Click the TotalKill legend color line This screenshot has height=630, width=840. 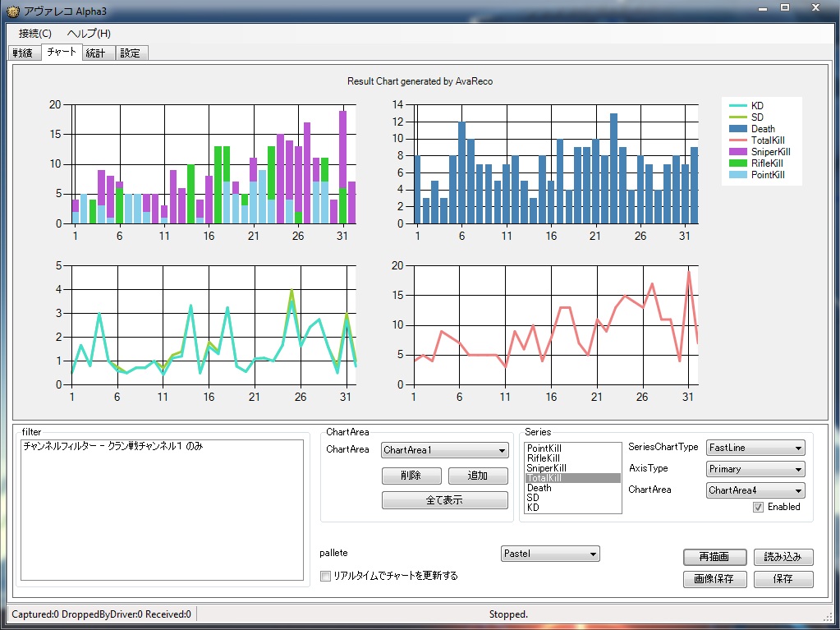click(737, 140)
